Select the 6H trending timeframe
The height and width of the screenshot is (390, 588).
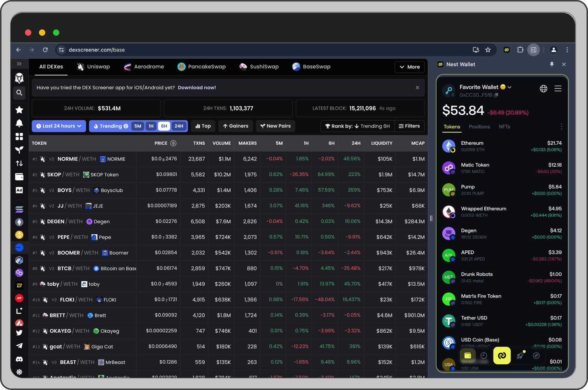[x=164, y=126]
